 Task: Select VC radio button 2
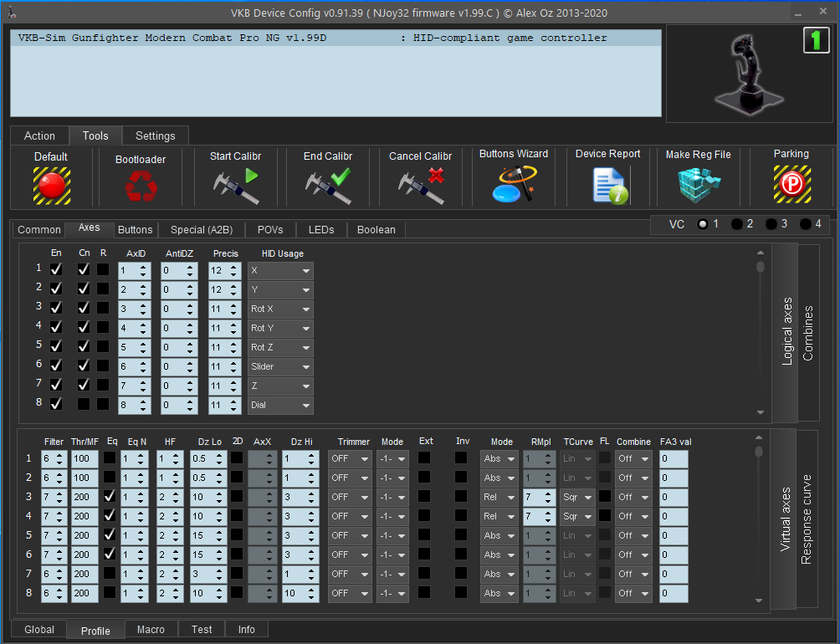pos(736,224)
